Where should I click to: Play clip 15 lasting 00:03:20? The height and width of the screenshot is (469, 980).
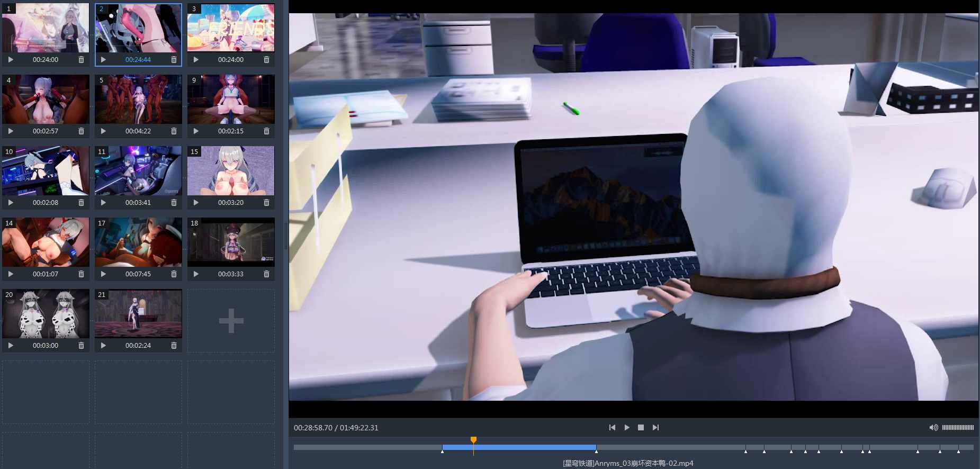[x=196, y=203]
